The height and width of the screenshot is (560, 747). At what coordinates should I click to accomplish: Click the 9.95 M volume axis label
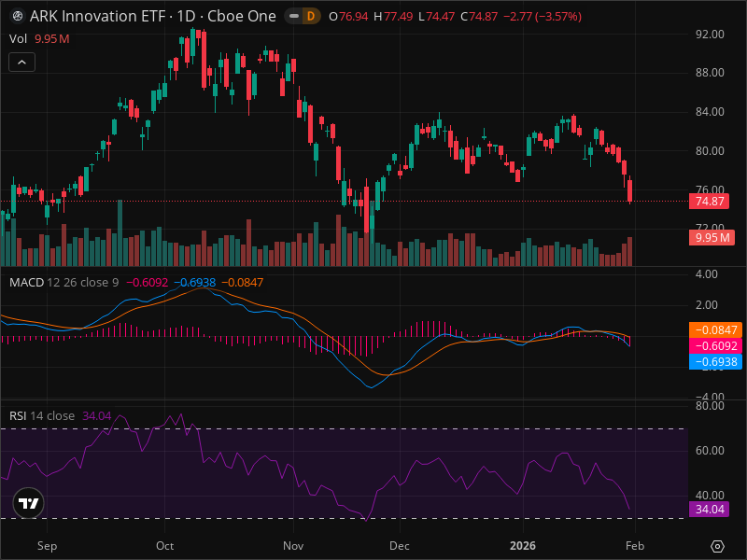712,238
